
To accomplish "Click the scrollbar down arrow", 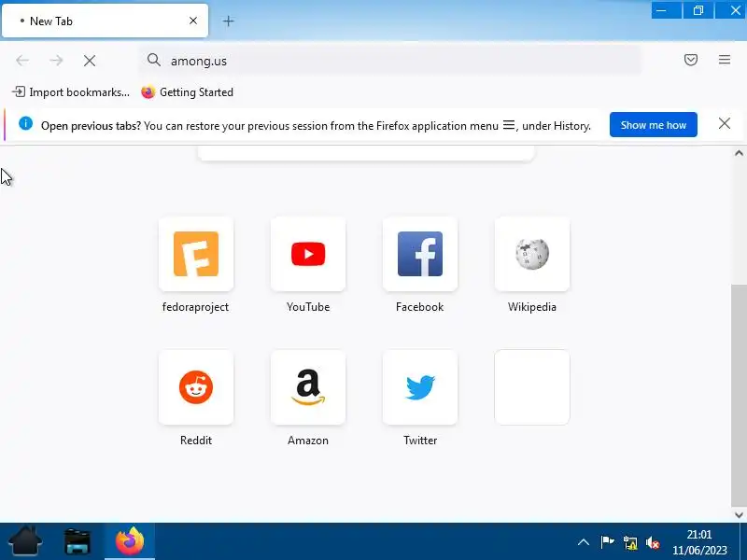I will click(739, 515).
